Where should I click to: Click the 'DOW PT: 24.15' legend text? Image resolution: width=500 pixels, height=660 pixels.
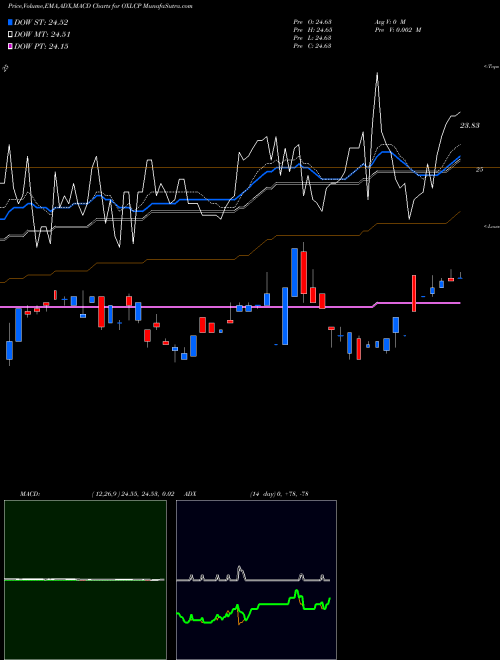pos(41,46)
